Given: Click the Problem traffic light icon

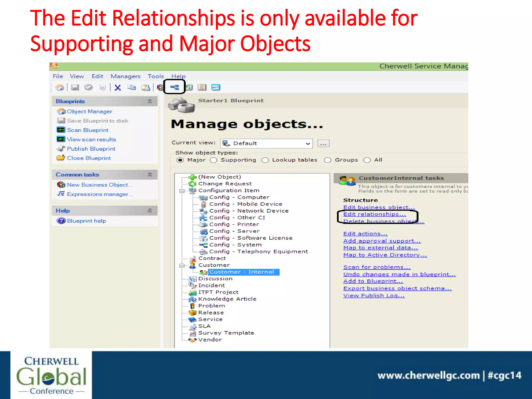Looking at the screenshot, I should pos(192,306).
